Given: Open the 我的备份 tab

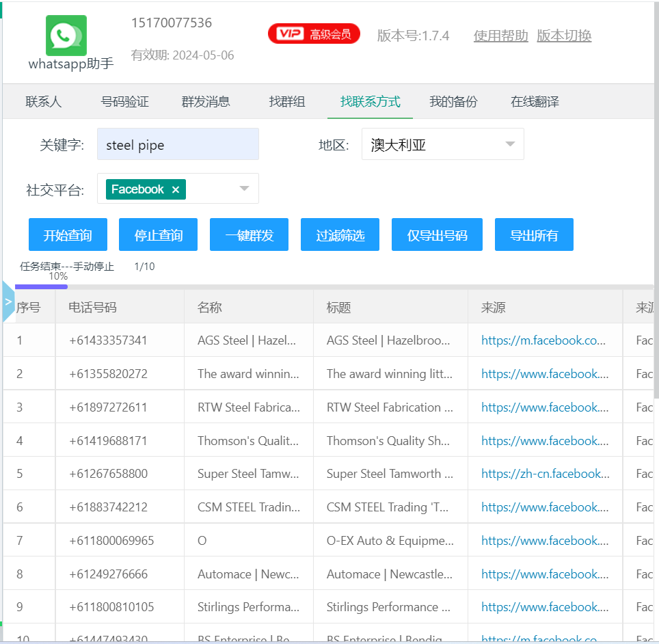Looking at the screenshot, I should (x=453, y=102).
